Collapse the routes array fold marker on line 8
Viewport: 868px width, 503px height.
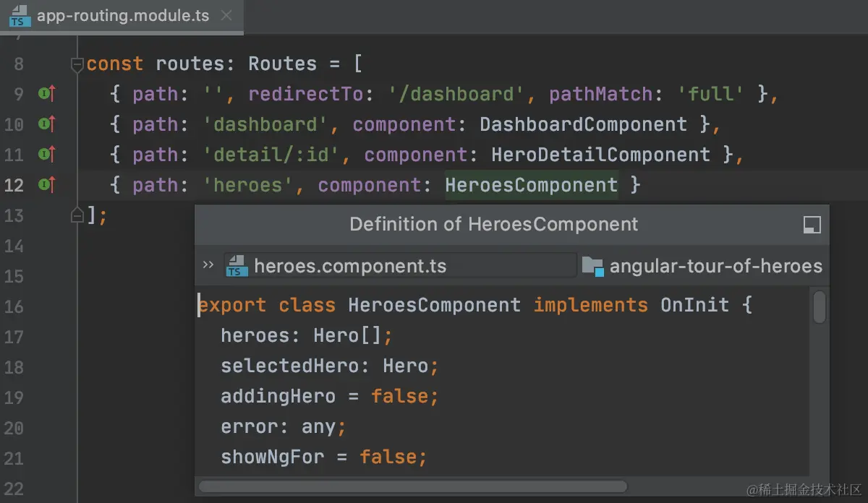coord(77,65)
